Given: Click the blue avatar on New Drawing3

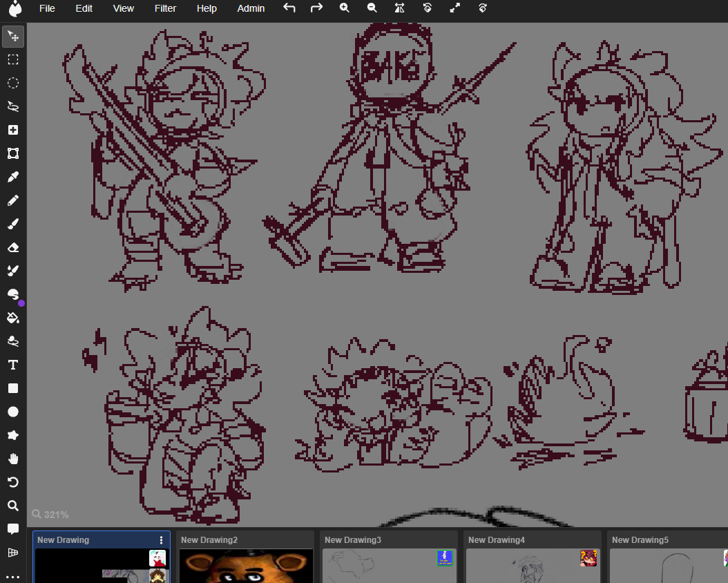Looking at the screenshot, I should [445, 558].
